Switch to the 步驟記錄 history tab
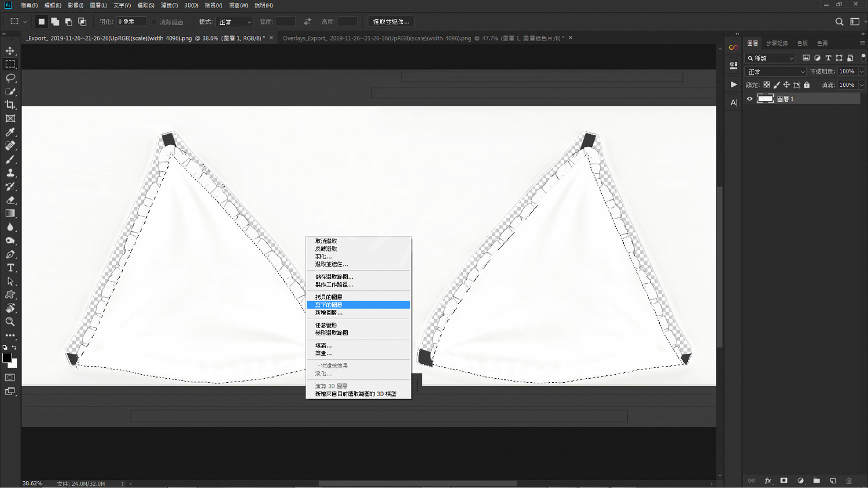 pyautogui.click(x=777, y=43)
